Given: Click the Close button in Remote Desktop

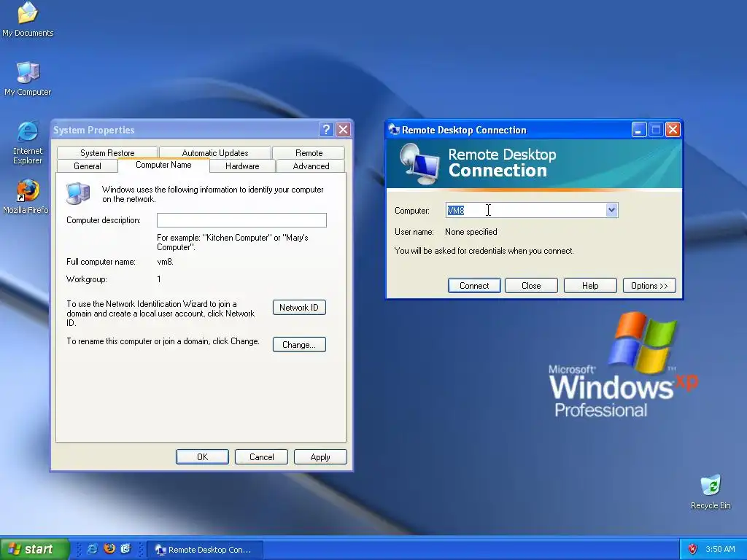Looking at the screenshot, I should coord(531,286).
